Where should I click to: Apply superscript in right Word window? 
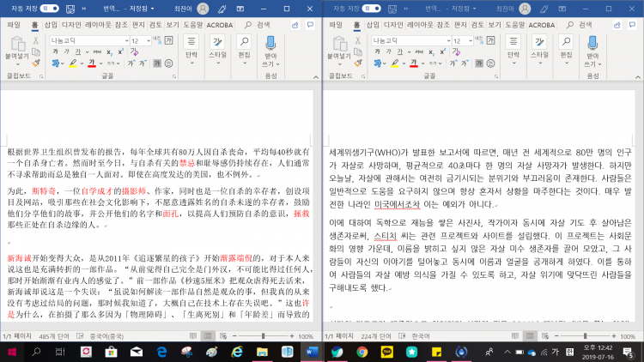click(x=443, y=51)
